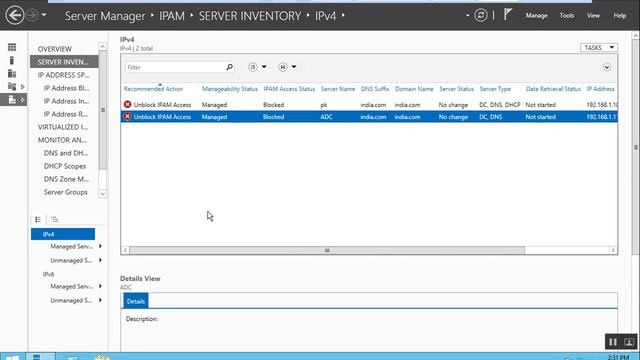Click the red error icon in ADC row

pos(127,117)
